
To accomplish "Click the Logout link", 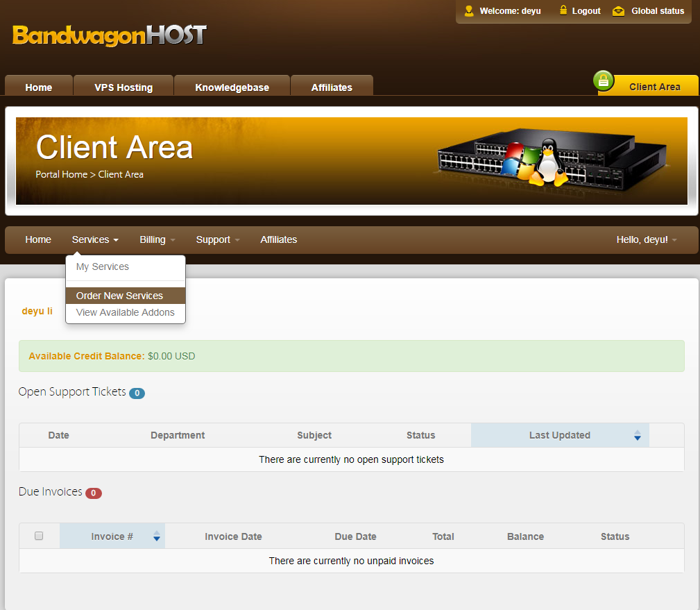I will pos(586,11).
